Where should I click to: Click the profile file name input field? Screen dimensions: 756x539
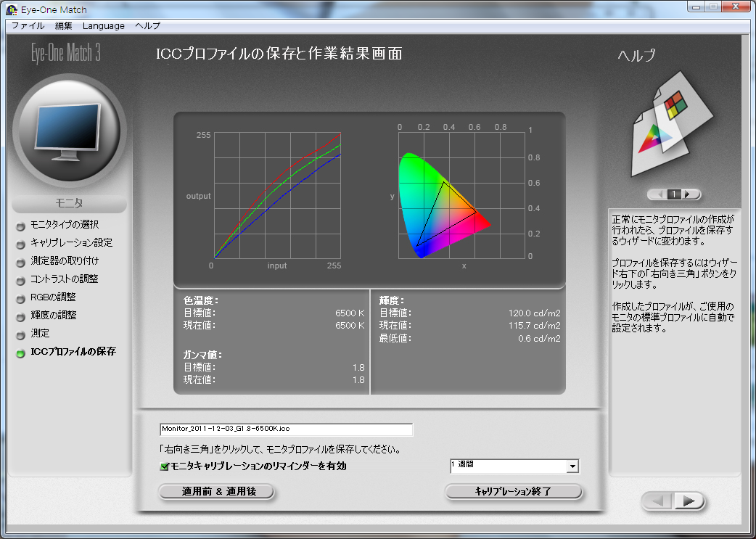(287, 429)
